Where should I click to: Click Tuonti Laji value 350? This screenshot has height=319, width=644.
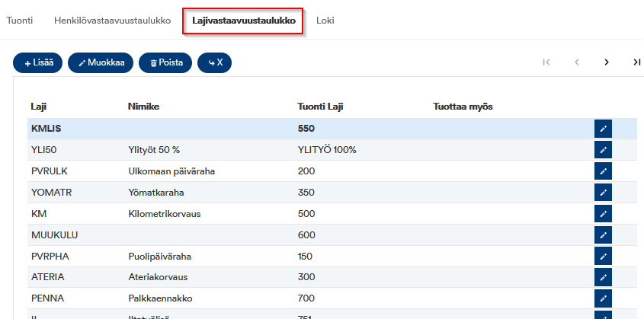point(306,193)
